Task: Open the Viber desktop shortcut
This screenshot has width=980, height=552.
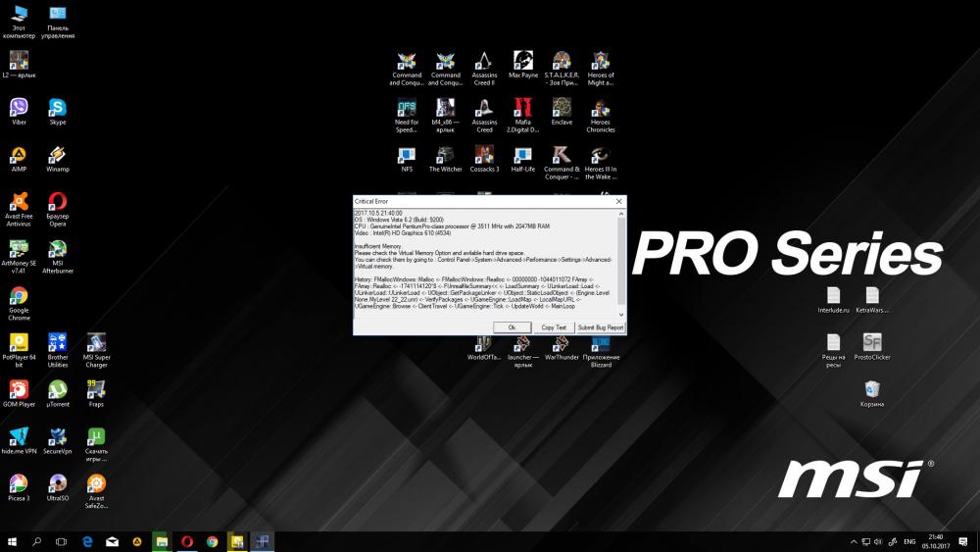Action: (x=19, y=108)
